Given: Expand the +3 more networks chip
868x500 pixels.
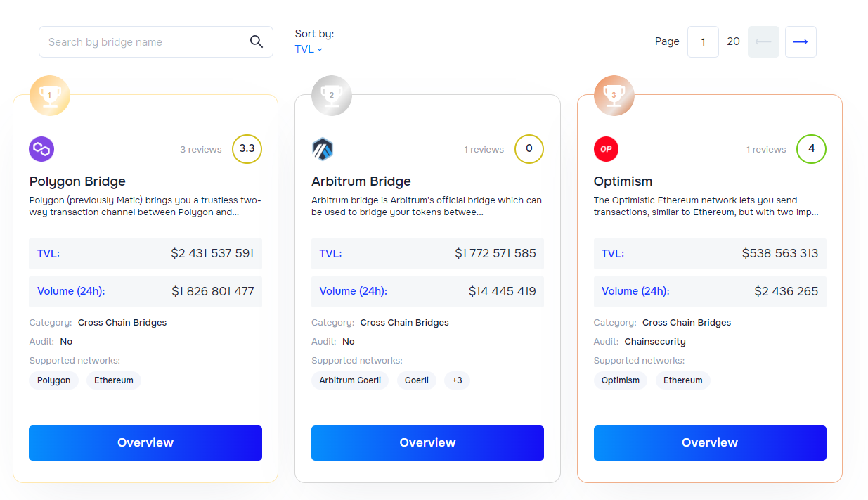Looking at the screenshot, I should click(457, 380).
